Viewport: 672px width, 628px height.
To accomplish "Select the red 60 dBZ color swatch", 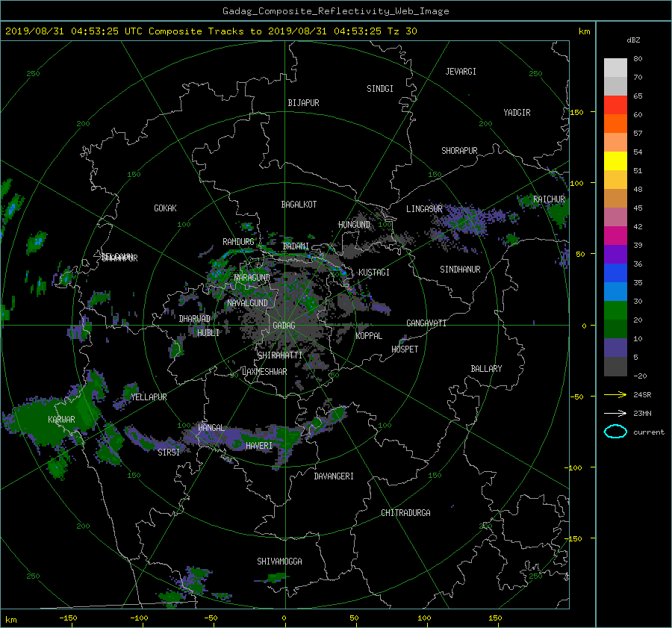I will click(x=615, y=105).
